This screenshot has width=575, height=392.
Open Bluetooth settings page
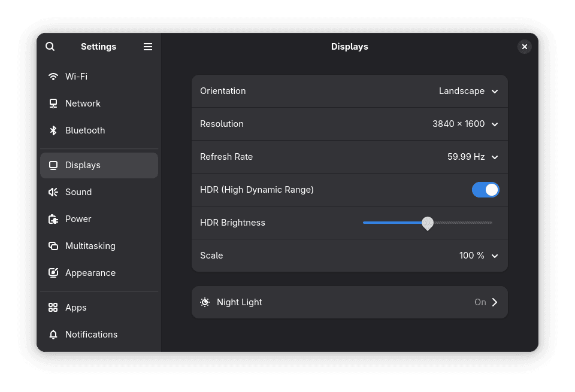pyautogui.click(x=99, y=130)
